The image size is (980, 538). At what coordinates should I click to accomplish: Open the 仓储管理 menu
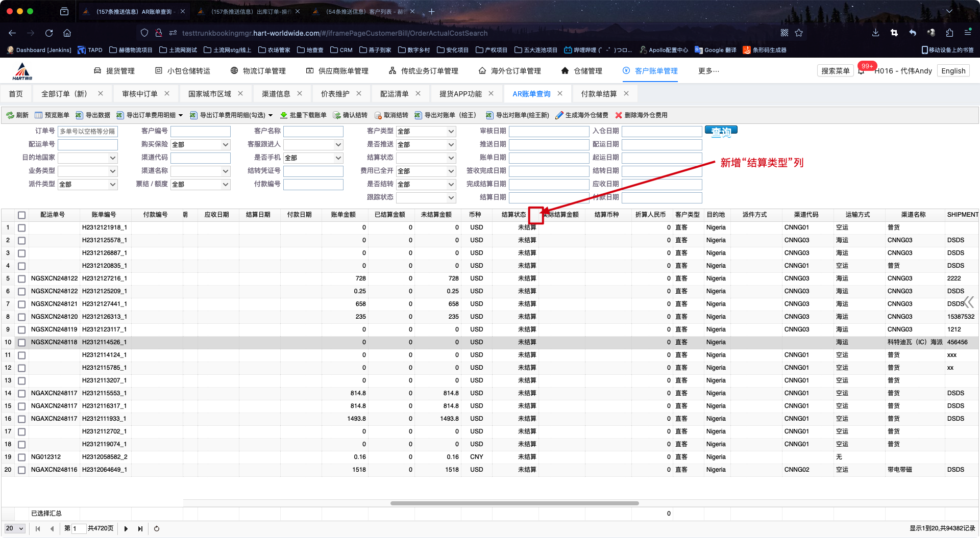581,71
